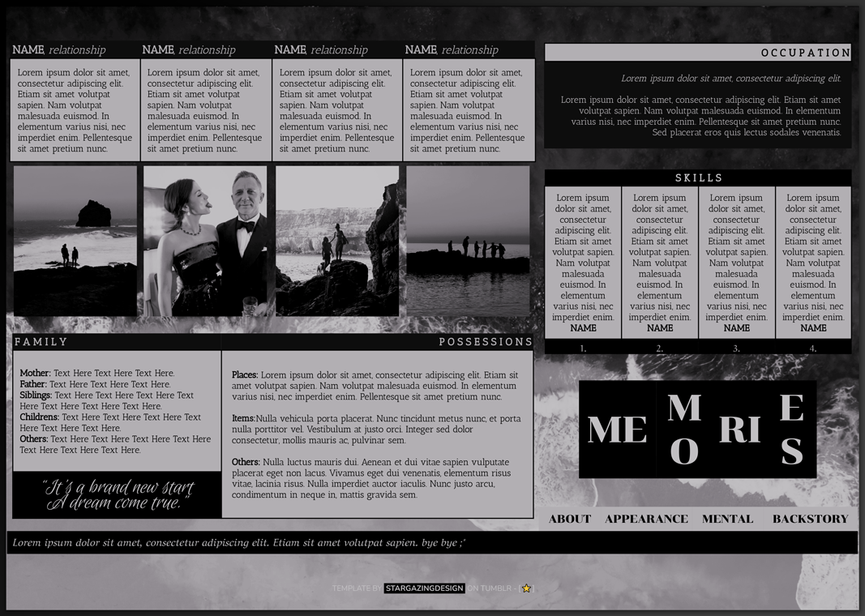Select the MENTAL tab
Image resolution: width=865 pixels, height=616 pixels.
click(x=727, y=519)
